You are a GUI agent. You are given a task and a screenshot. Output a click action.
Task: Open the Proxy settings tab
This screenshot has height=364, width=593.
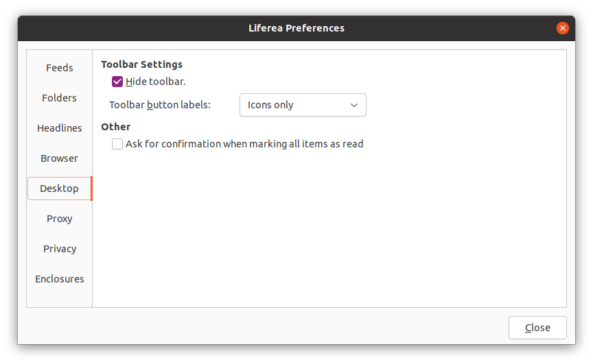tap(59, 219)
